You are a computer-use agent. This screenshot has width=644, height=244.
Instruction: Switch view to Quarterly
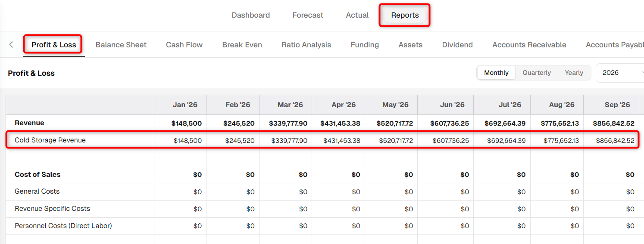pos(537,73)
